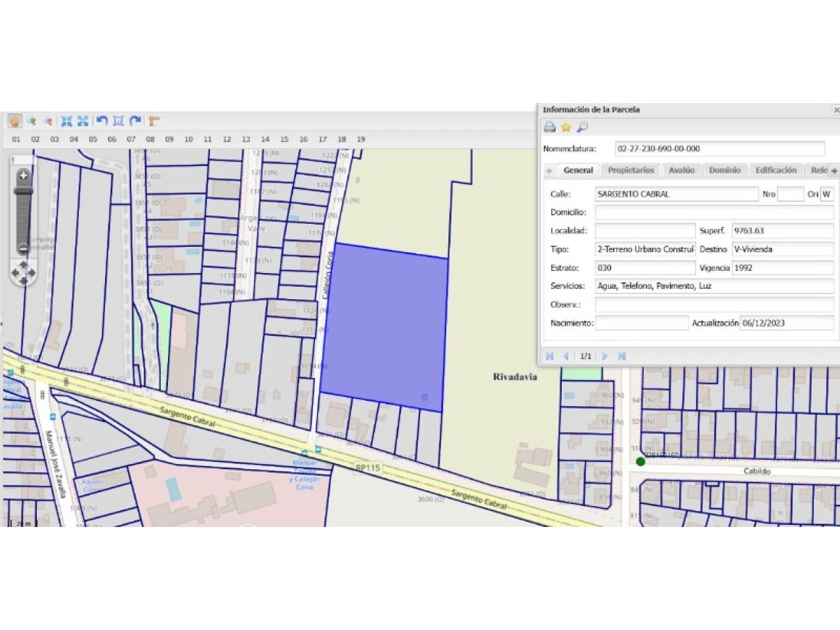Screen dimensions: 840x630
Task: Zoom in with the plus button
Action: click(x=24, y=175)
